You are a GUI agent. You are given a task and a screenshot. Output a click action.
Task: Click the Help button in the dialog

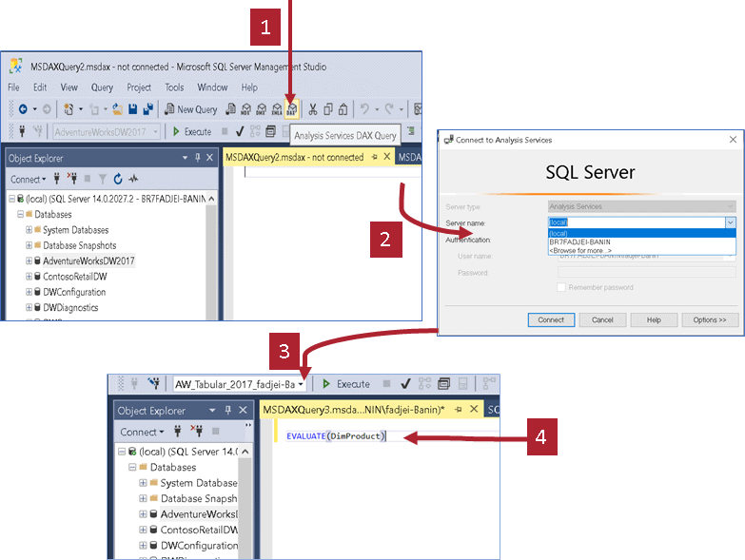654,319
